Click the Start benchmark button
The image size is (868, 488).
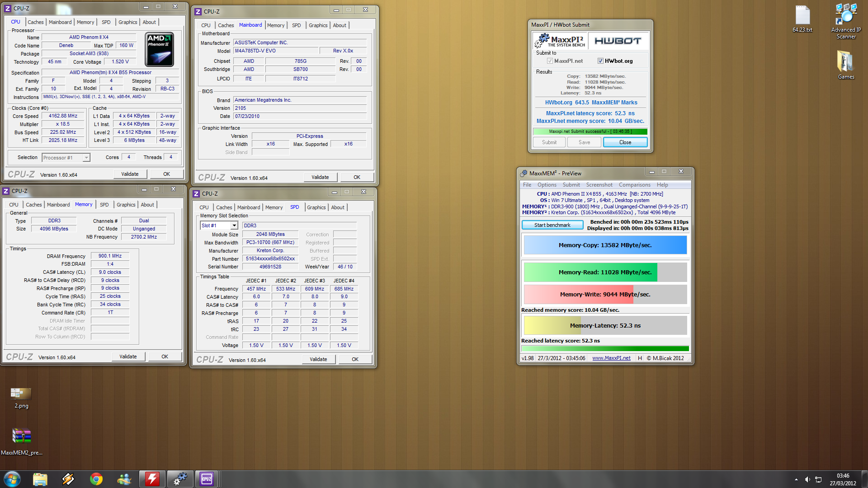click(x=552, y=225)
